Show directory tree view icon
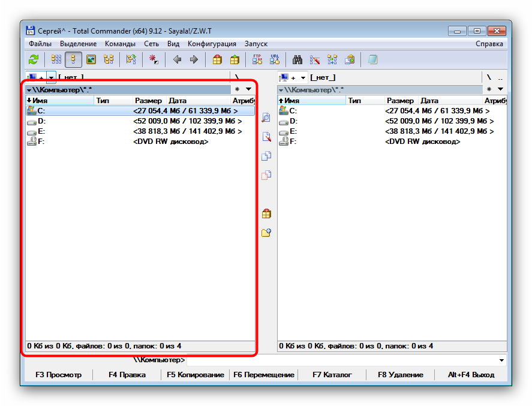The image size is (532, 406). 109,60
